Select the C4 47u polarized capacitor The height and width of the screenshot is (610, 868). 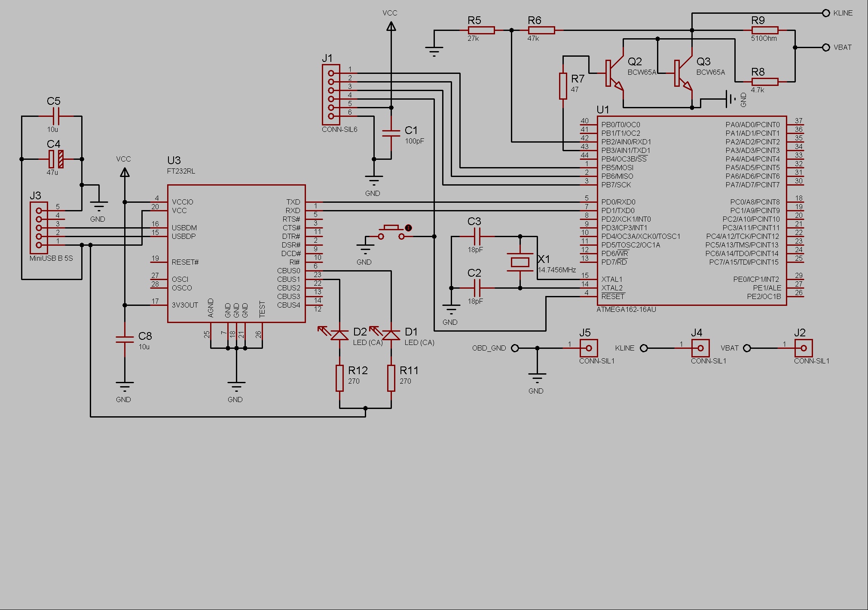pos(56,159)
